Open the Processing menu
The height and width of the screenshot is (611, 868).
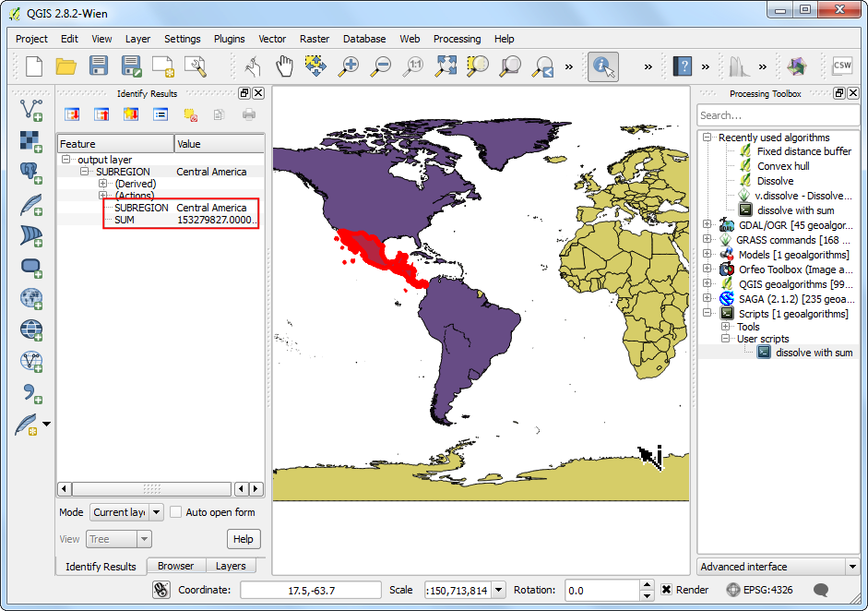457,39
